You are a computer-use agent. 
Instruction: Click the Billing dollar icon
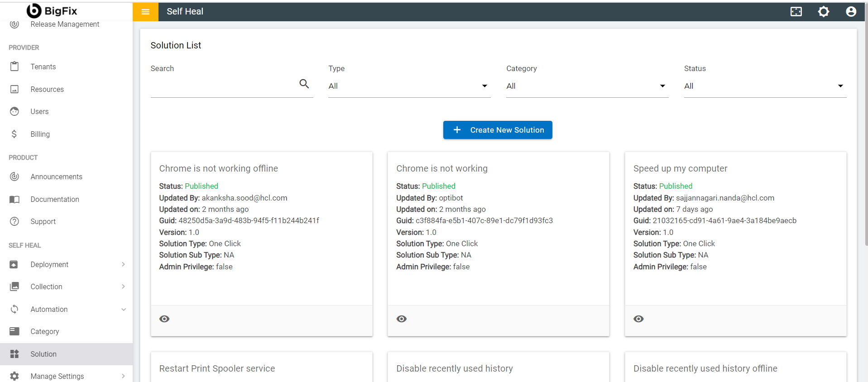[14, 134]
